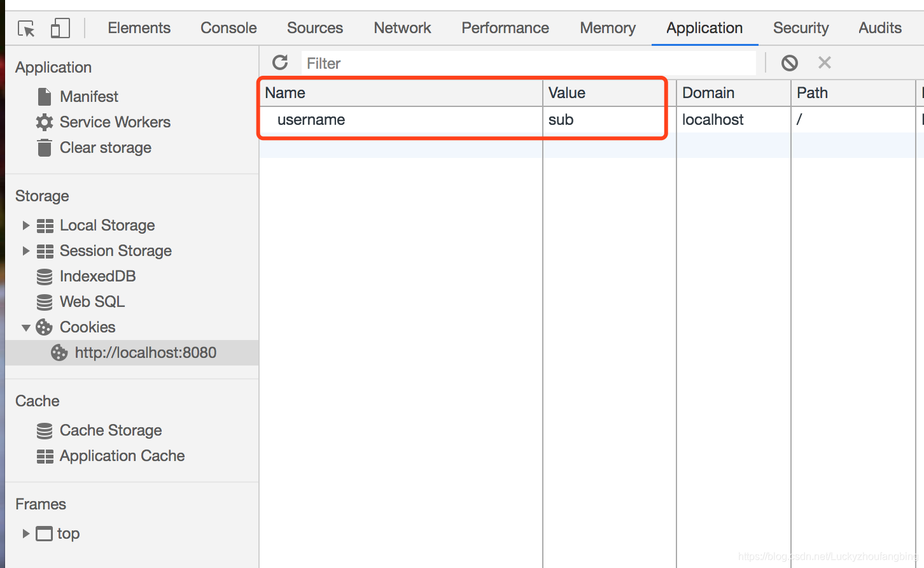
Task: Open the Network tab
Action: (x=402, y=28)
